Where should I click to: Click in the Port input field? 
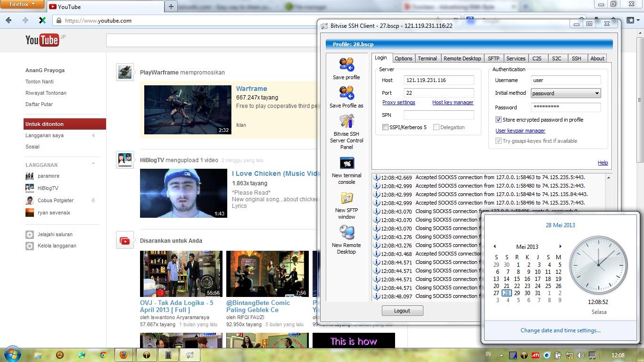click(x=439, y=93)
